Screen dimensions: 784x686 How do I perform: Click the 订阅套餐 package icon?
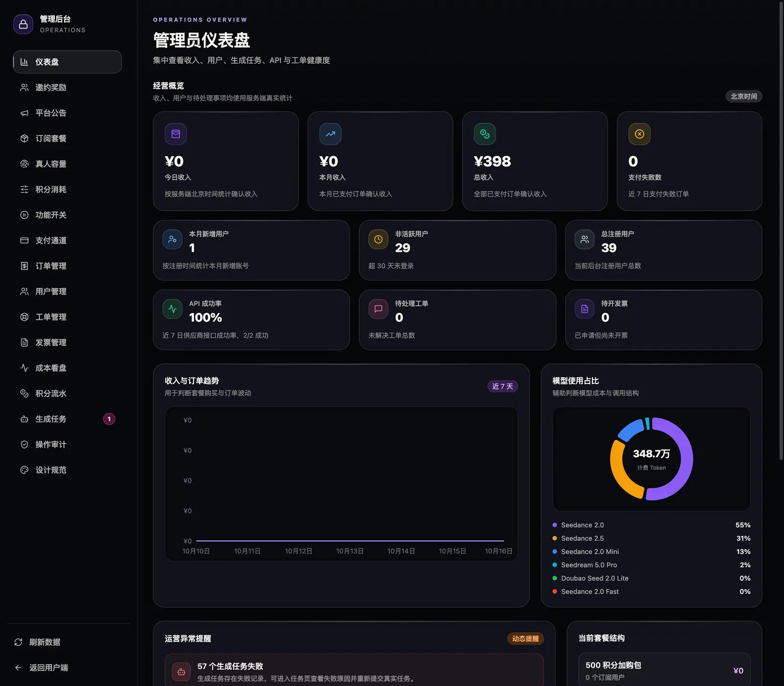pyautogui.click(x=24, y=138)
